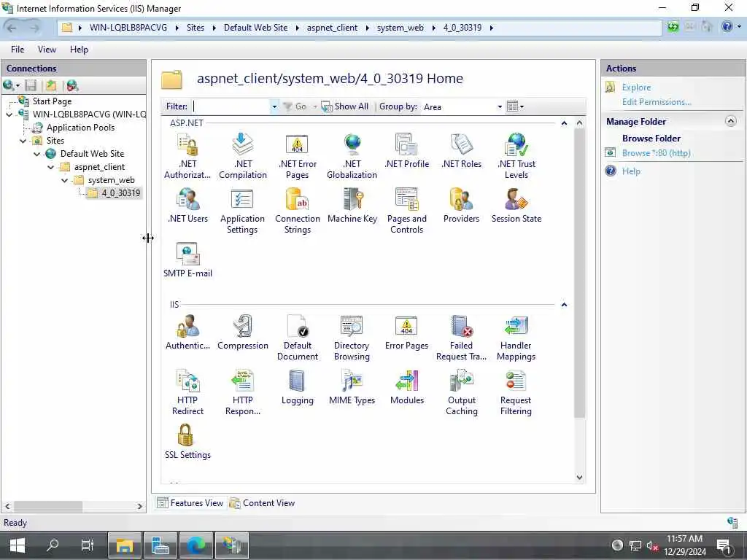
Task: Open the Providers feature
Action: (x=461, y=206)
